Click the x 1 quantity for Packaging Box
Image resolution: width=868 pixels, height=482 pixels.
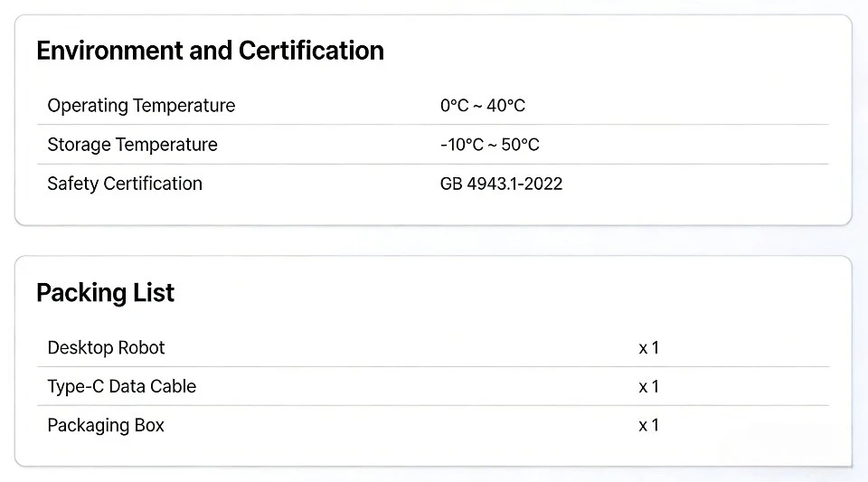pyautogui.click(x=649, y=426)
